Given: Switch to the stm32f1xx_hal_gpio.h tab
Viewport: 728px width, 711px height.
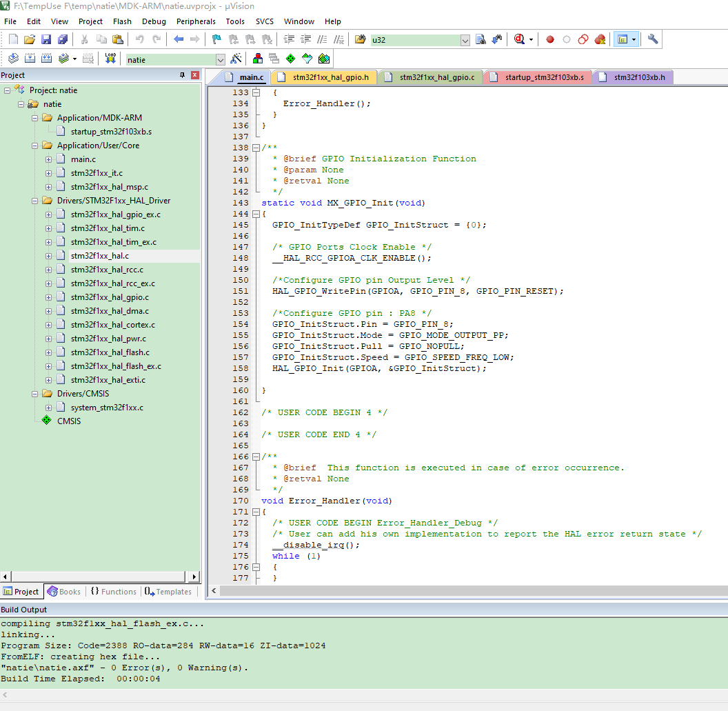Looking at the screenshot, I should pos(330,77).
